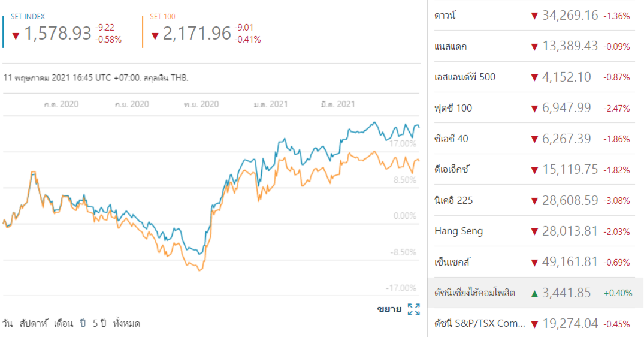Click the fullscreen expand arrows icon
This screenshot has width=644, height=337.
point(413,309)
